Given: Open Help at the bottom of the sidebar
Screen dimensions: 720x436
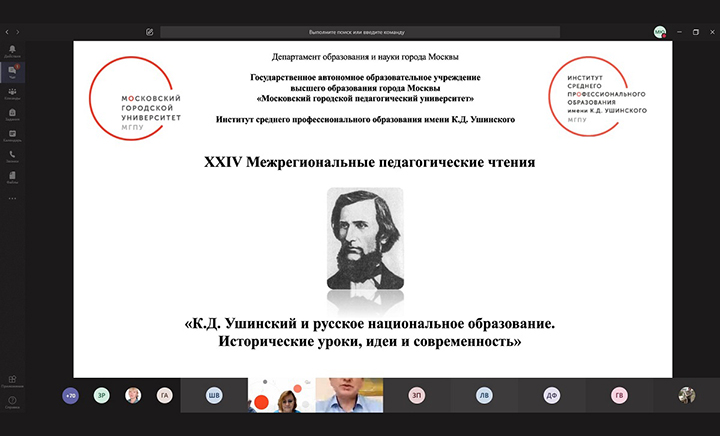Looking at the screenshot, I should click(x=12, y=402).
